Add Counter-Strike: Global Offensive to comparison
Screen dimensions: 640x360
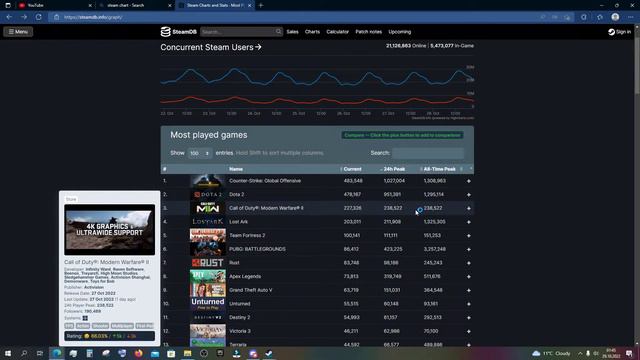[469, 181]
